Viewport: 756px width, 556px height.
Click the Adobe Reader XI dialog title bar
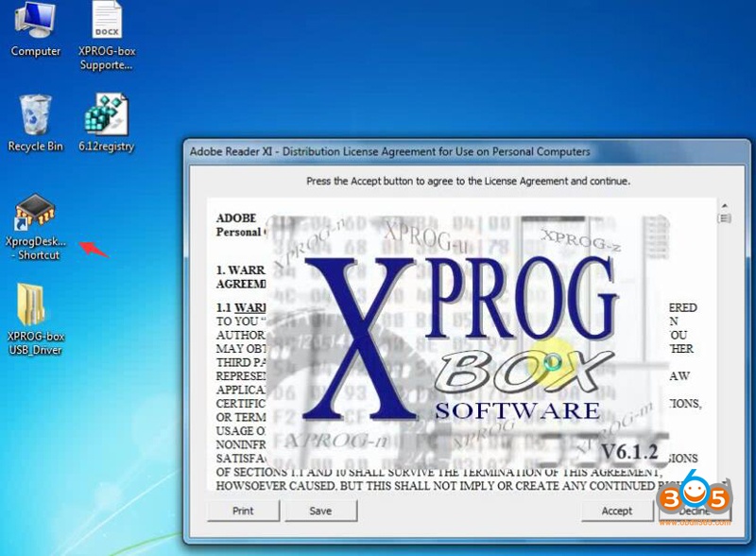pyautogui.click(x=466, y=151)
